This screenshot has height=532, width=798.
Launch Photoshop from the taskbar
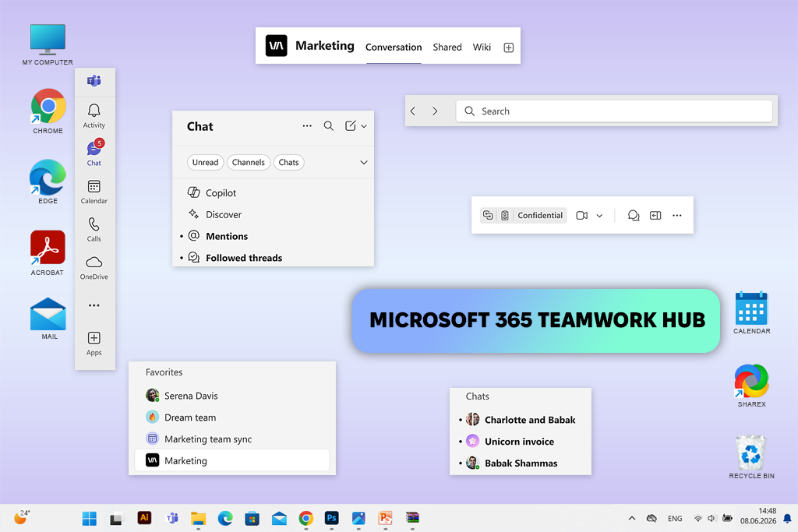331,518
